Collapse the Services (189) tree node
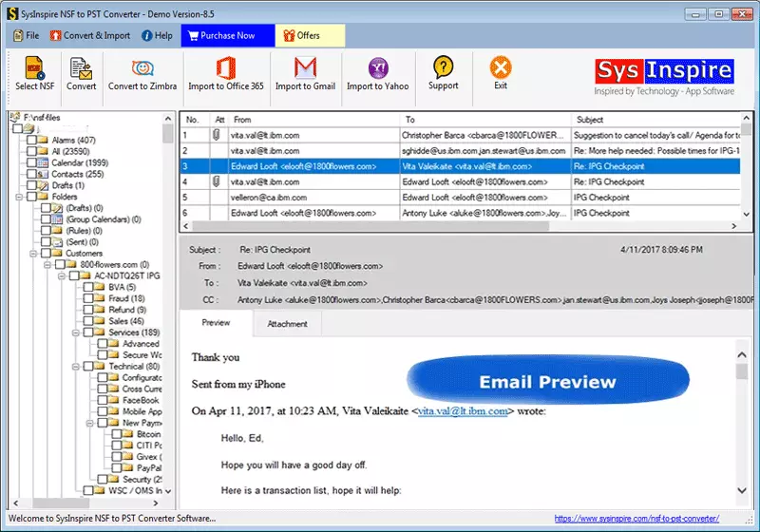 coord(73,332)
